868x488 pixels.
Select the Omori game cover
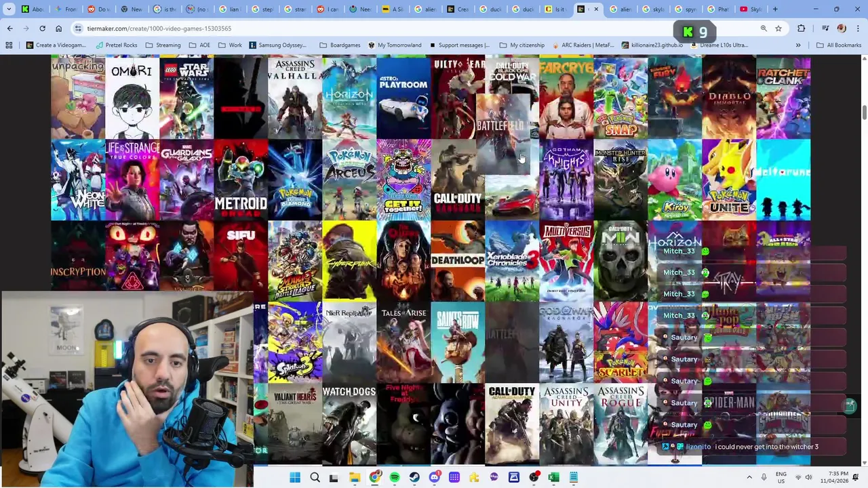point(132,98)
